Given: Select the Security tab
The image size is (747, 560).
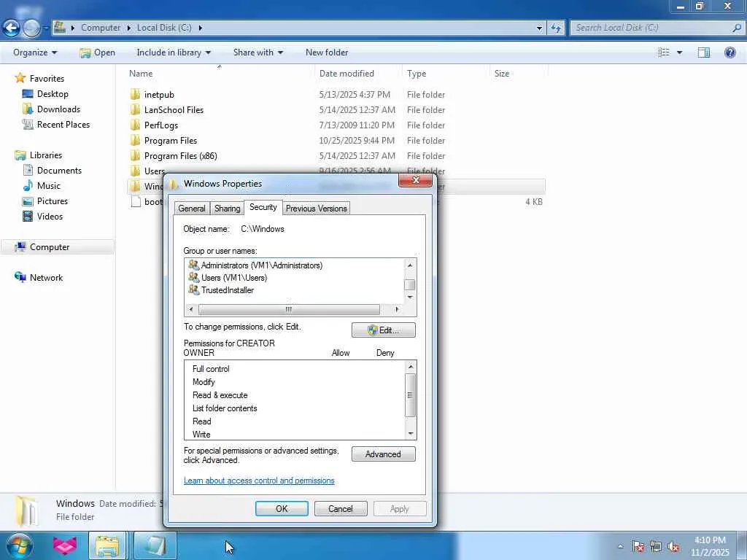Looking at the screenshot, I should (263, 207).
